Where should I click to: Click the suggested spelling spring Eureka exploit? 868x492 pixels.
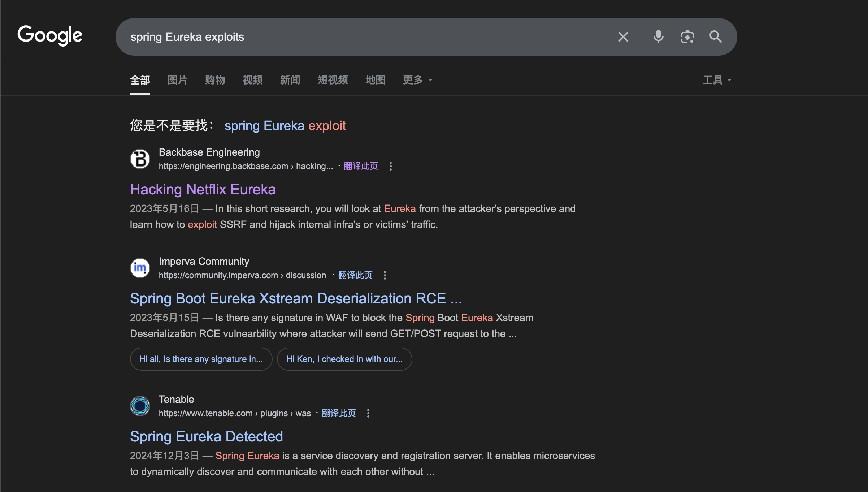point(285,126)
